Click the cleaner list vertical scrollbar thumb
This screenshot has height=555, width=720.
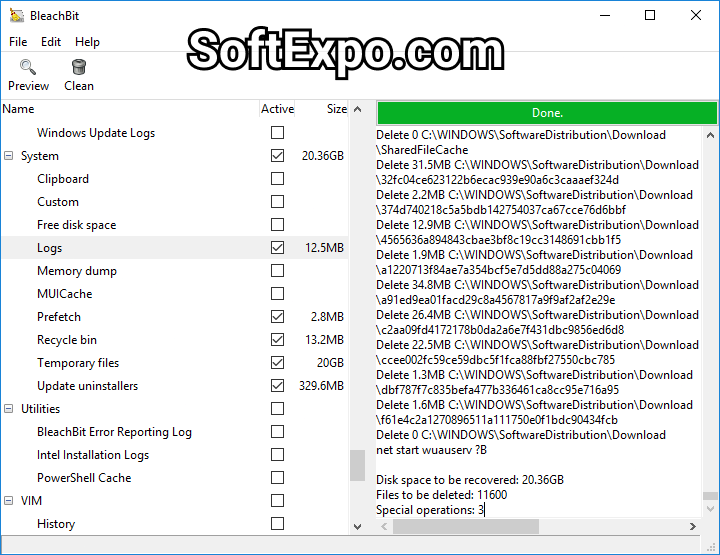coord(357,465)
